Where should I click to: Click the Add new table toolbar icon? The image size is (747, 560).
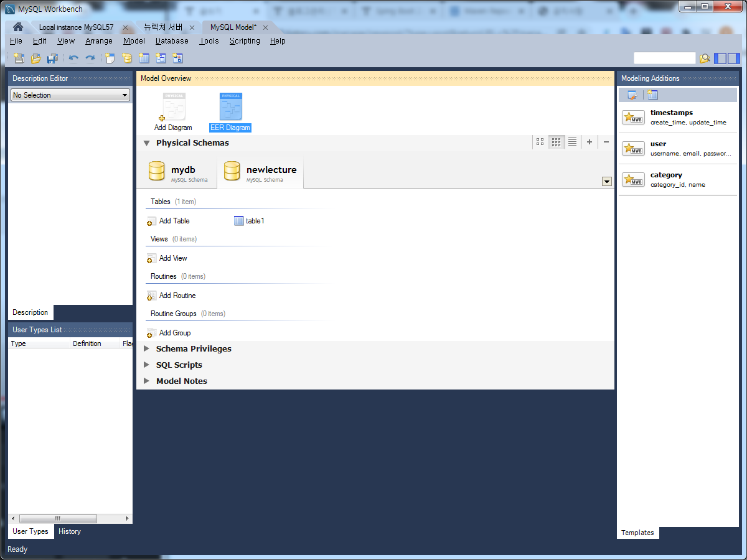(x=144, y=58)
